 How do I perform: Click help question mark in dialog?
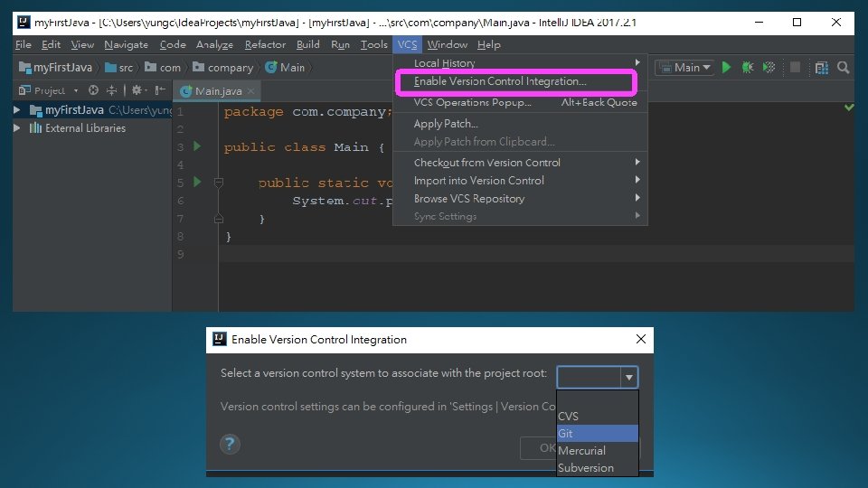point(230,444)
